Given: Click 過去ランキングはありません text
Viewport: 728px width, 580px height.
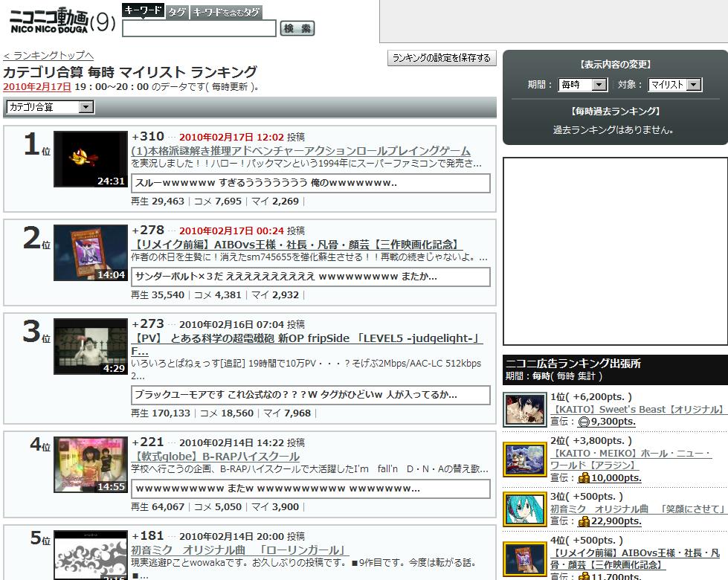Looking at the screenshot, I should (x=613, y=130).
